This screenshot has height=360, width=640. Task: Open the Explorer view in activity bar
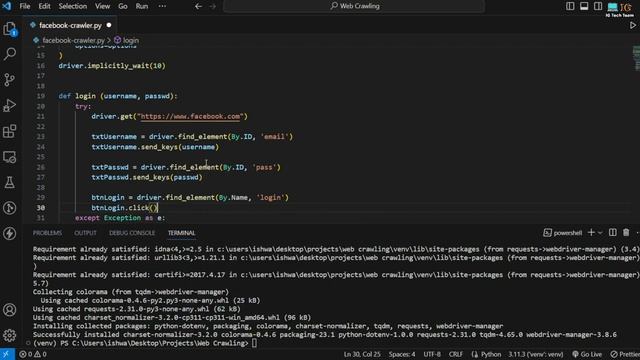(x=10, y=29)
